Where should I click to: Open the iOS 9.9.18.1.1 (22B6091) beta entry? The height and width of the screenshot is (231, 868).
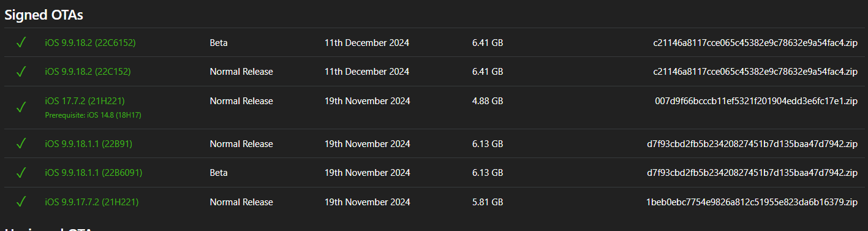tap(94, 173)
